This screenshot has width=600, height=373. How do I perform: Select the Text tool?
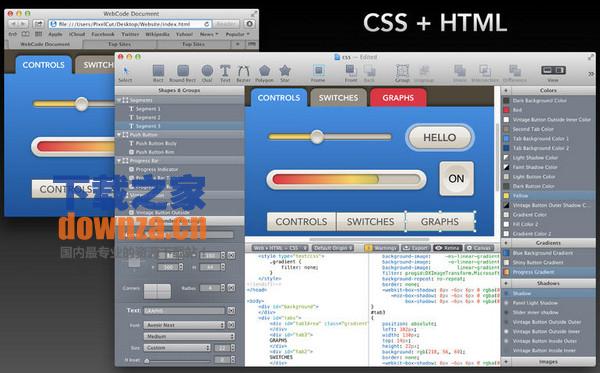click(225, 74)
